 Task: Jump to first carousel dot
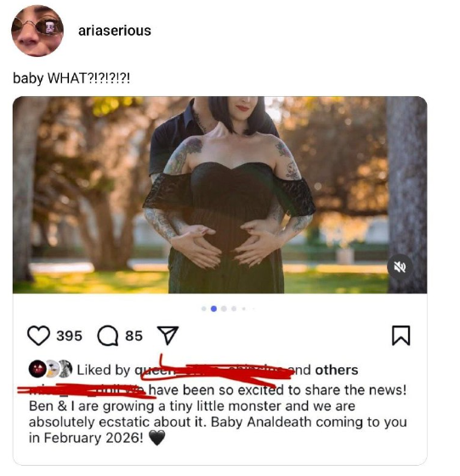(204, 309)
